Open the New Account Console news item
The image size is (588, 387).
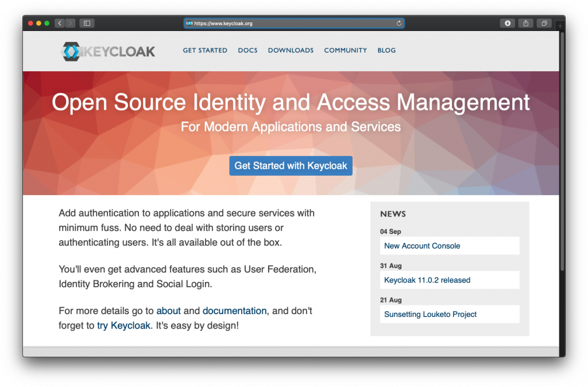[x=450, y=246]
